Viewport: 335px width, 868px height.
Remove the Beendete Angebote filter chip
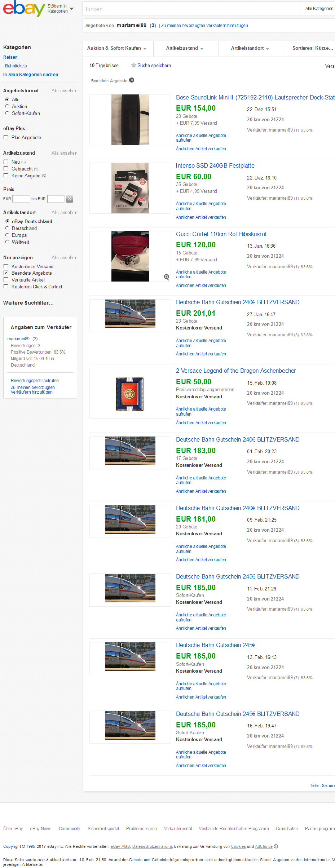(132, 80)
